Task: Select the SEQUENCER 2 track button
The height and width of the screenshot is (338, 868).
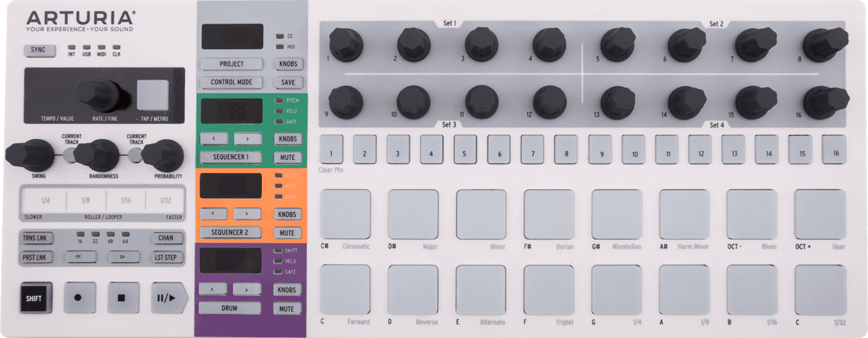Action: (231, 232)
